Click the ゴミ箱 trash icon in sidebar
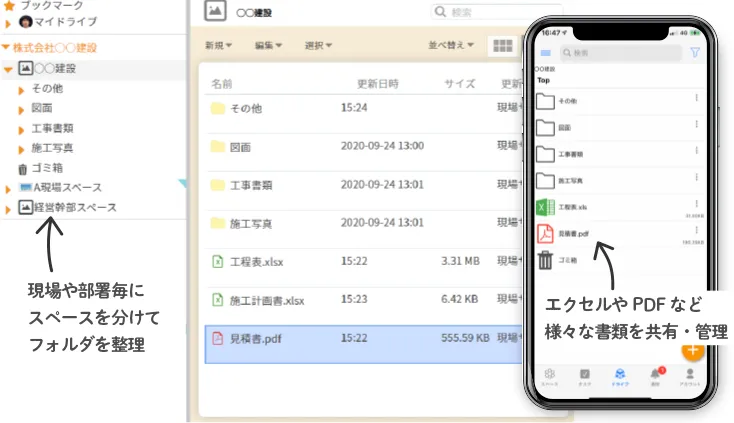Viewport: 734px width, 423px height. pyautogui.click(x=22, y=168)
